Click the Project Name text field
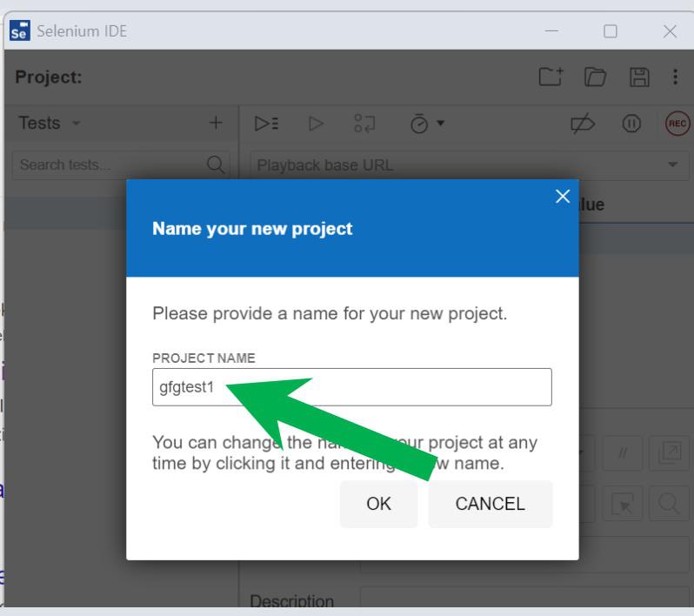The image size is (694, 616). [352, 387]
